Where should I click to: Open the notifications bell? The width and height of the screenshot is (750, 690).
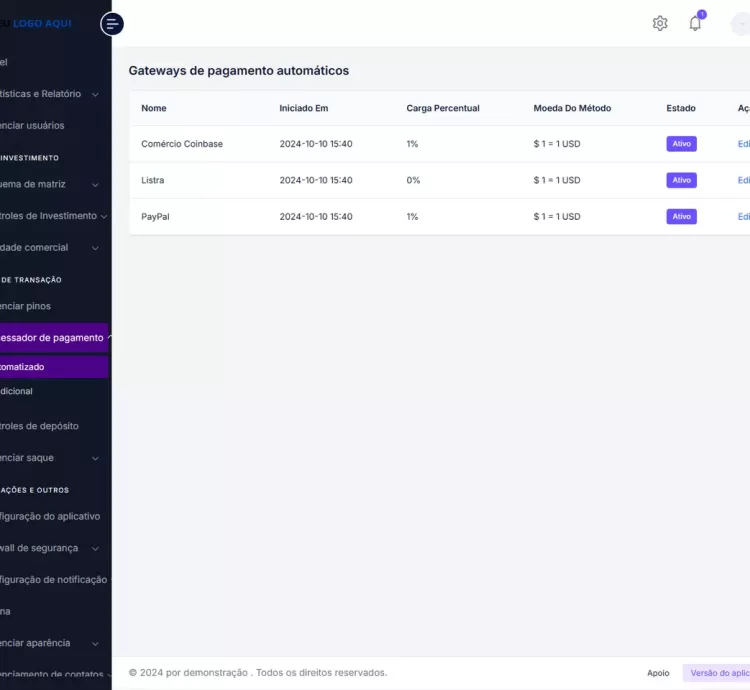tap(695, 23)
